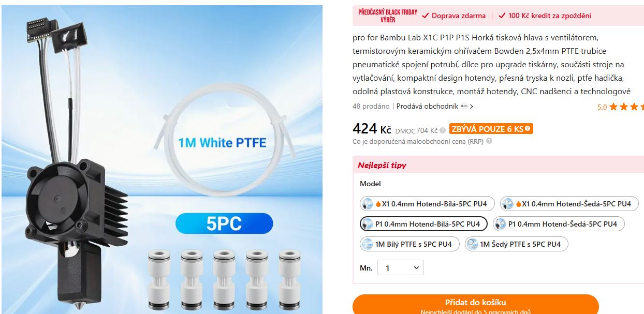Click the Předčasný Black Friday výběr badge
Image resolution: width=644 pixels, height=314 pixels.
(388, 16)
